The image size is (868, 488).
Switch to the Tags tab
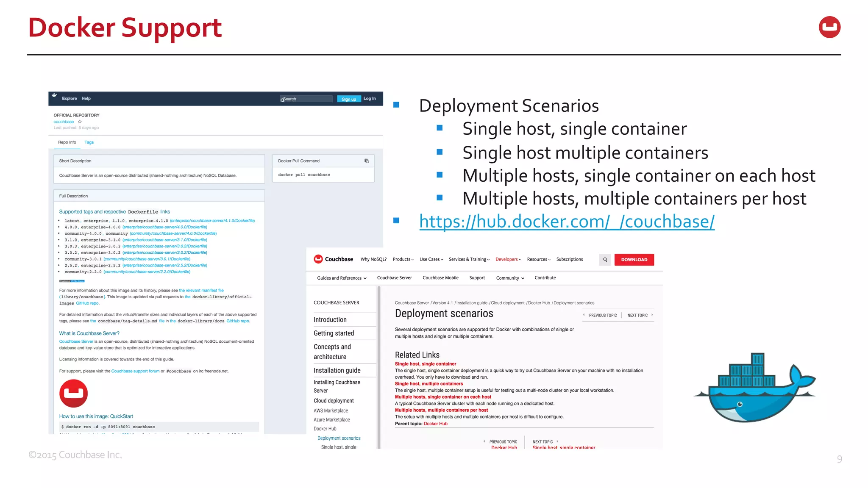[89, 142]
